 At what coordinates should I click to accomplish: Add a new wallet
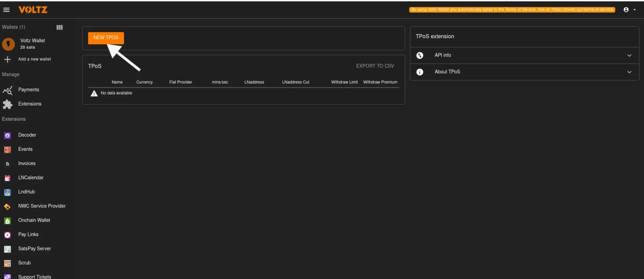(x=34, y=59)
